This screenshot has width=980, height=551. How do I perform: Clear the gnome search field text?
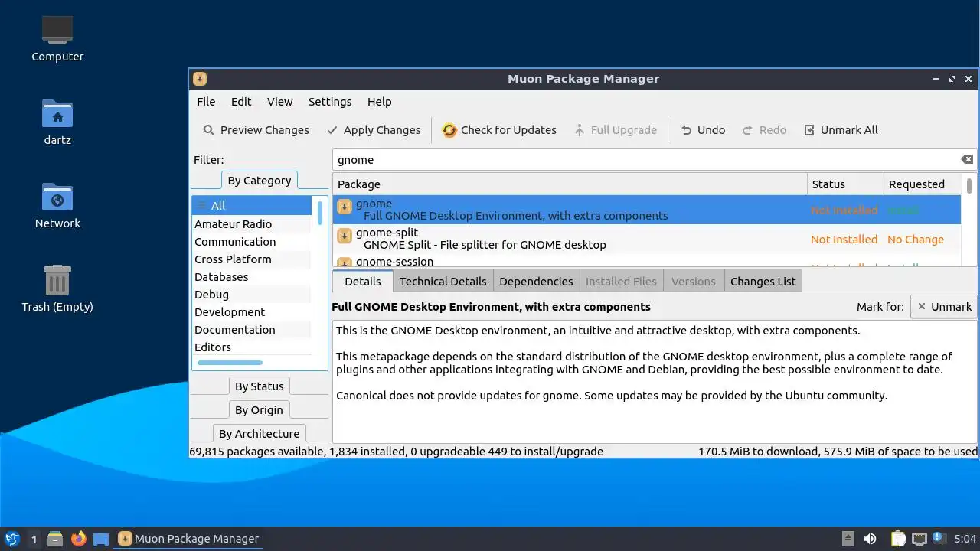point(967,159)
